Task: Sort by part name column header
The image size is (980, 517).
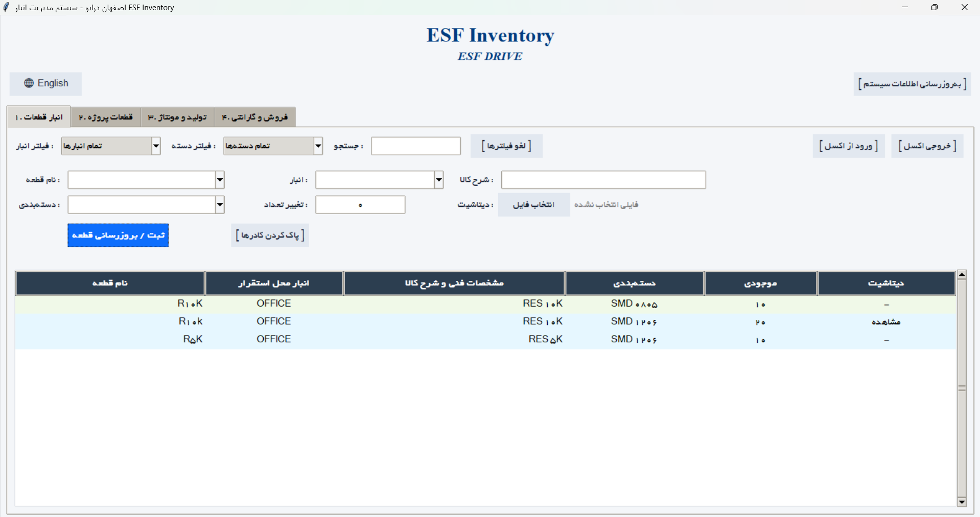Action: pos(110,283)
